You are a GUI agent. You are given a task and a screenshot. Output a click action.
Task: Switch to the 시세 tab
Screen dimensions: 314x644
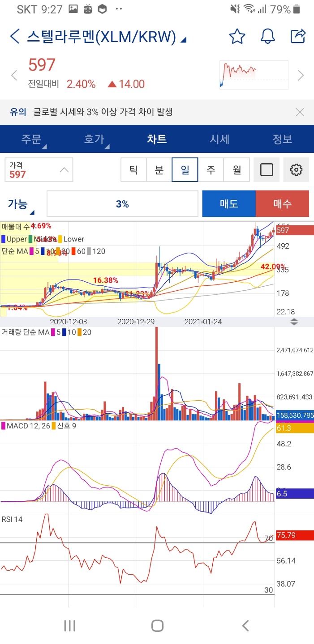tap(219, 139)
